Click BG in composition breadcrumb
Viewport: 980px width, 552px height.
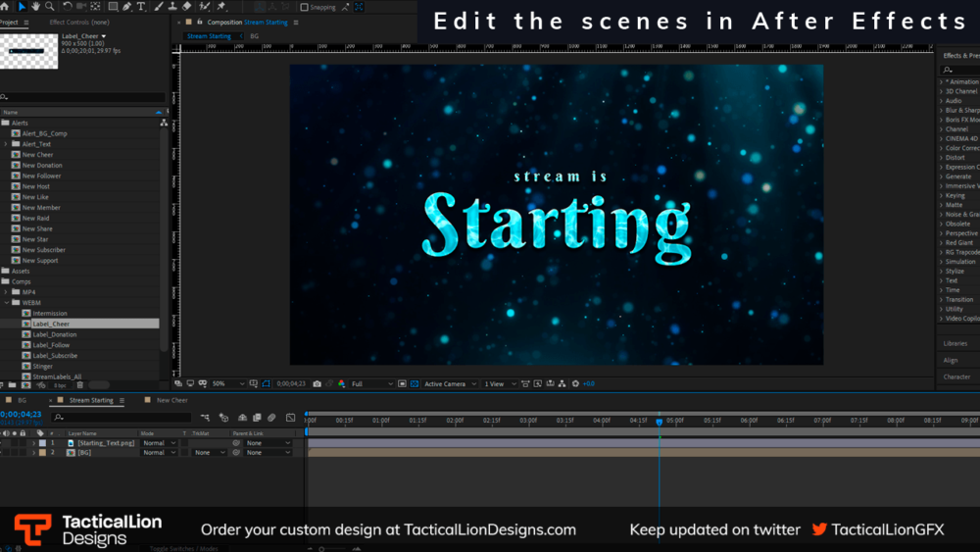(255, 36)
